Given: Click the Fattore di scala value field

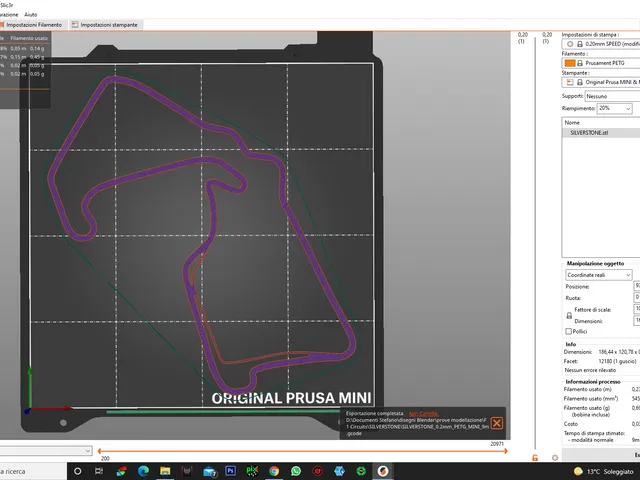Looking at the screenshot, I should [637, 309].
